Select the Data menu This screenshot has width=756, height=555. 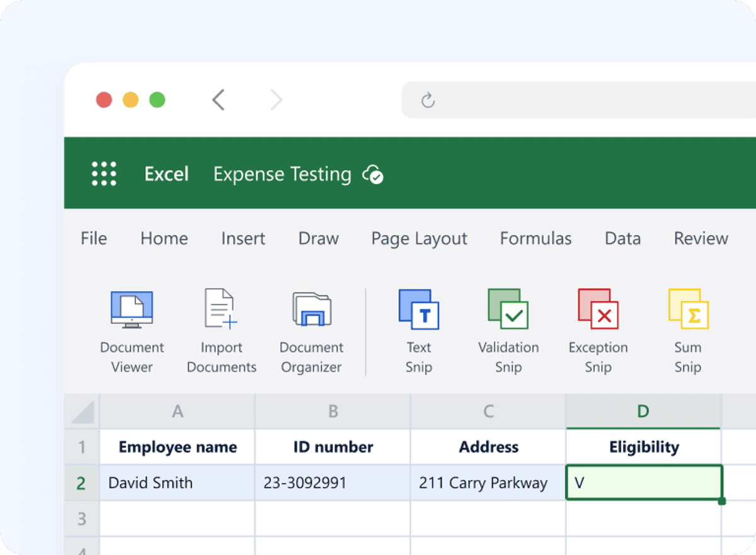(x=622, y=239)
